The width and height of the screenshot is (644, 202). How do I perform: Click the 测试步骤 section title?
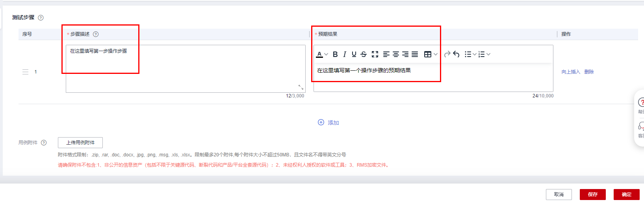point(23,18)
